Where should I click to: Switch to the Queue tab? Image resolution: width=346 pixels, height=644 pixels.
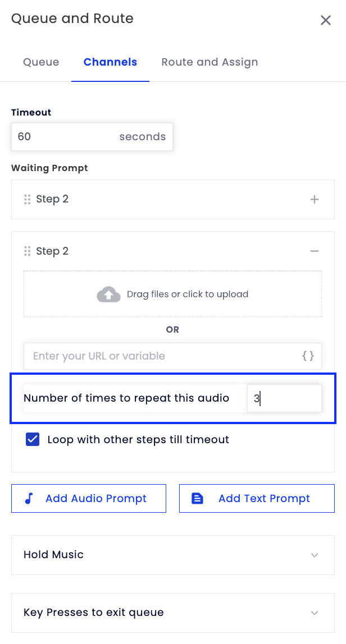tap(41, 62)
